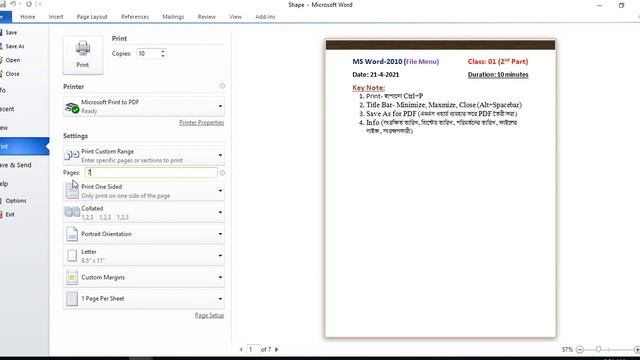Click the printer icon on the Print button
Viewport: 640px width, 360px height.
pos(83,48)
